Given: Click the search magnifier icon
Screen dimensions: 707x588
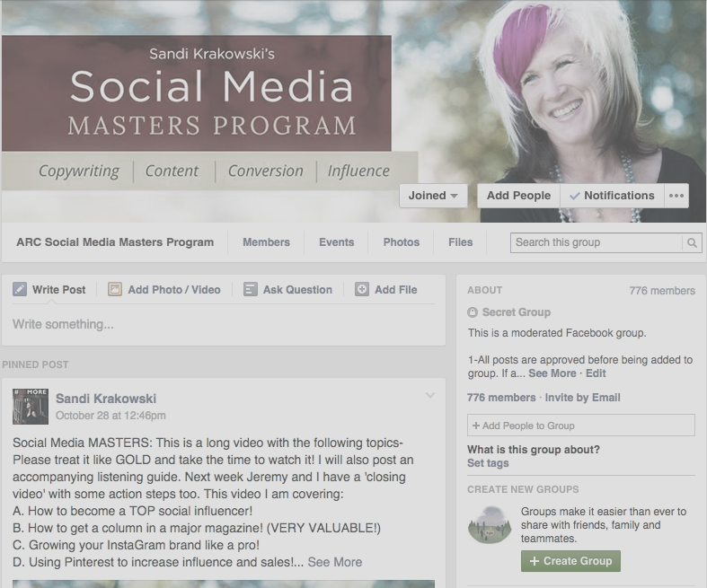Looking at the screenshot, I should tap(692, 243).
